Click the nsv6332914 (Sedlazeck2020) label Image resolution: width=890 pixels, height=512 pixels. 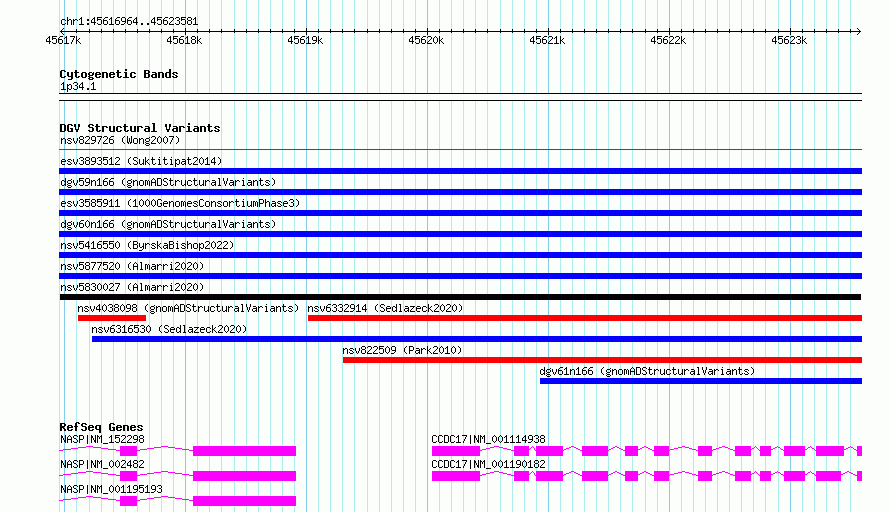coord(385,308)
